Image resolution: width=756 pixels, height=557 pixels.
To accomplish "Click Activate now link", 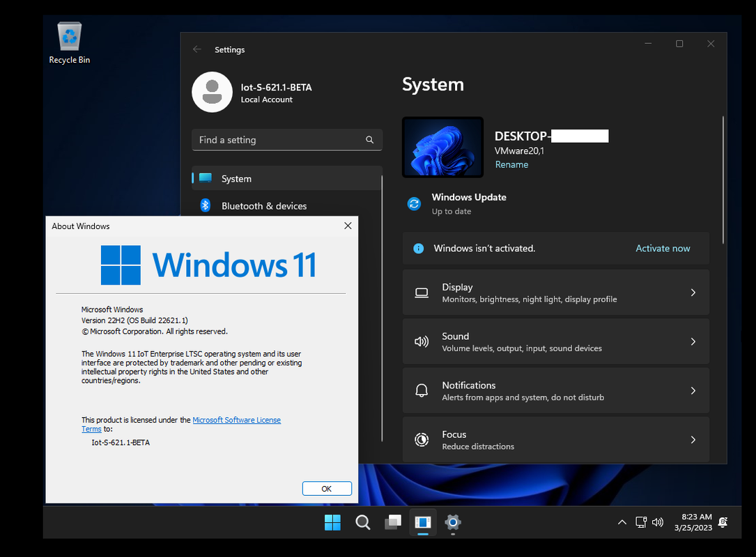I will click(663, 248).
